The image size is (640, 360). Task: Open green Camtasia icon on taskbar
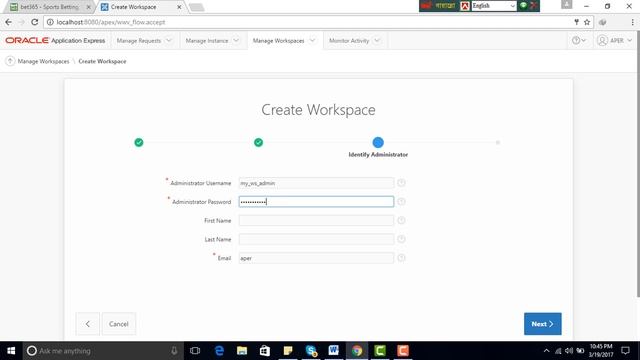380,351
